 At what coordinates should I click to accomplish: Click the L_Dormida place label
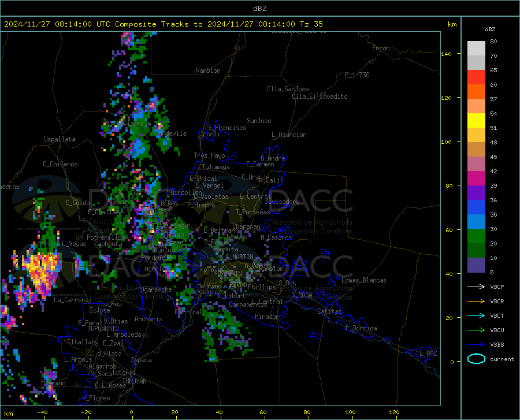coord(361,328)
